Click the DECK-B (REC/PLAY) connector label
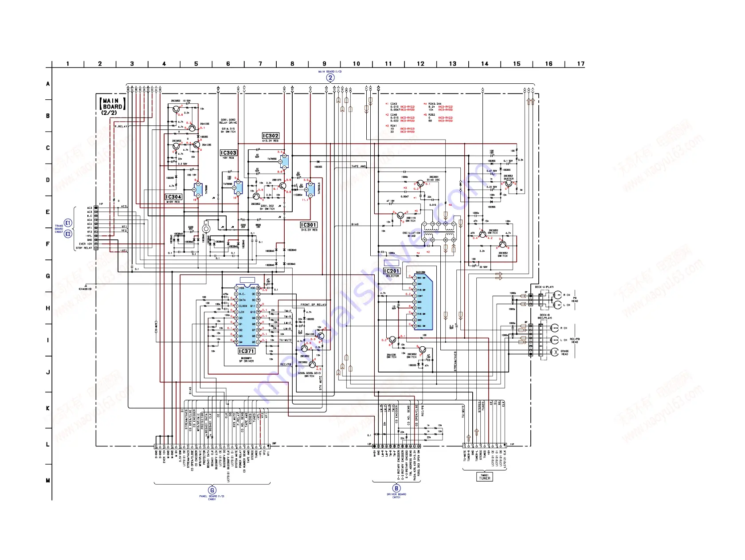 (x=545, y=317)
